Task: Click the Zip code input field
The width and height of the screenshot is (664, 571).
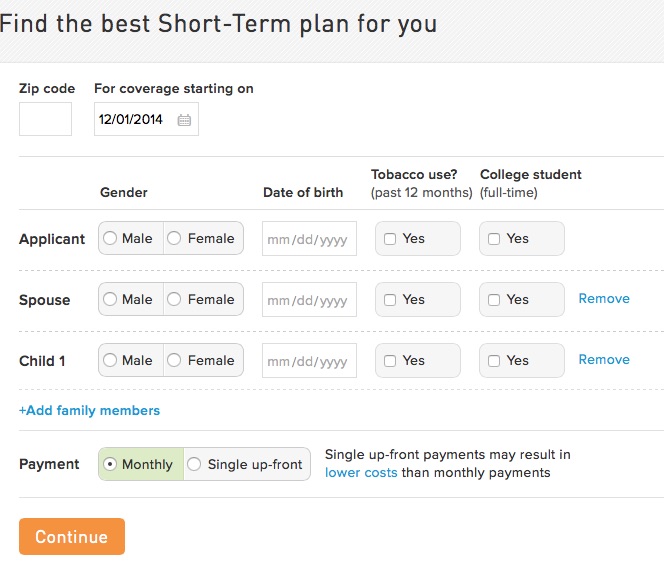Action: point(45,119)
